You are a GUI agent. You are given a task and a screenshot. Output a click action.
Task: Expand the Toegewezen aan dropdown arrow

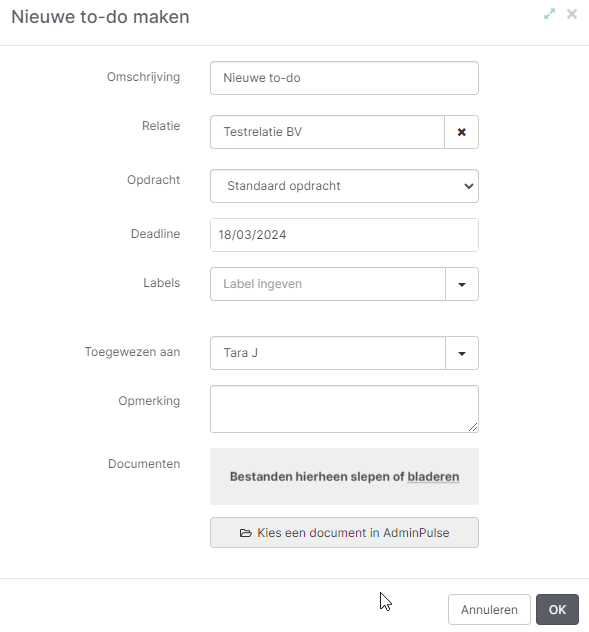tap(462, 353)
